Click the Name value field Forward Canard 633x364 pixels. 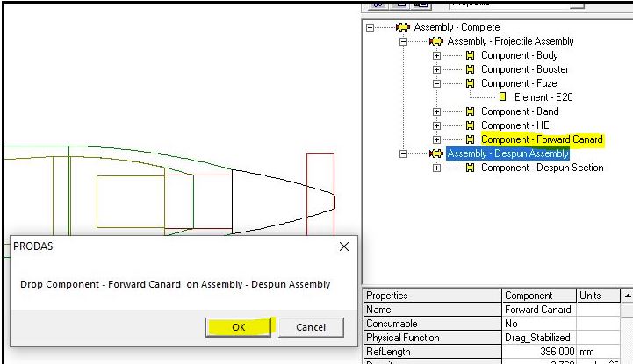tap(539, 310)
